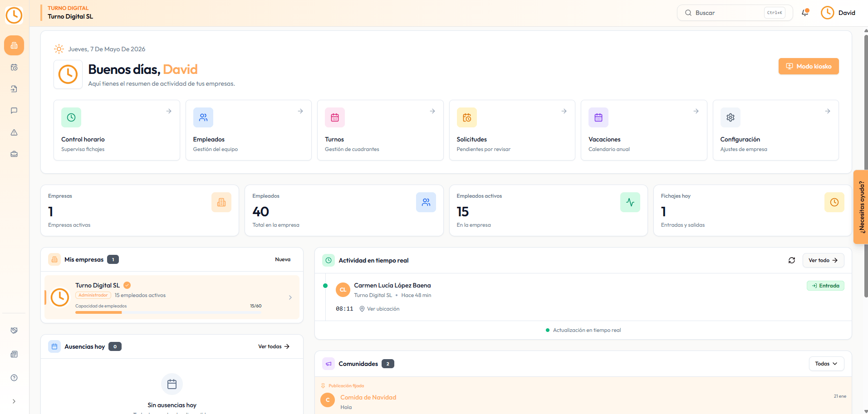Click the orange Solicitudes calendar-clock icon
The image size is (868, 414).
[467, 117]
